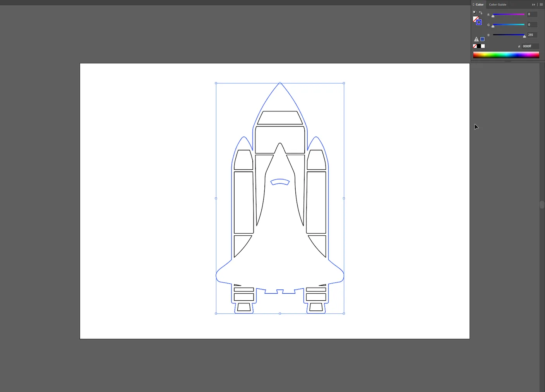Switch to the Color Guide tab
The height and width of the screenshot is (392, 545).
[497, 5]
